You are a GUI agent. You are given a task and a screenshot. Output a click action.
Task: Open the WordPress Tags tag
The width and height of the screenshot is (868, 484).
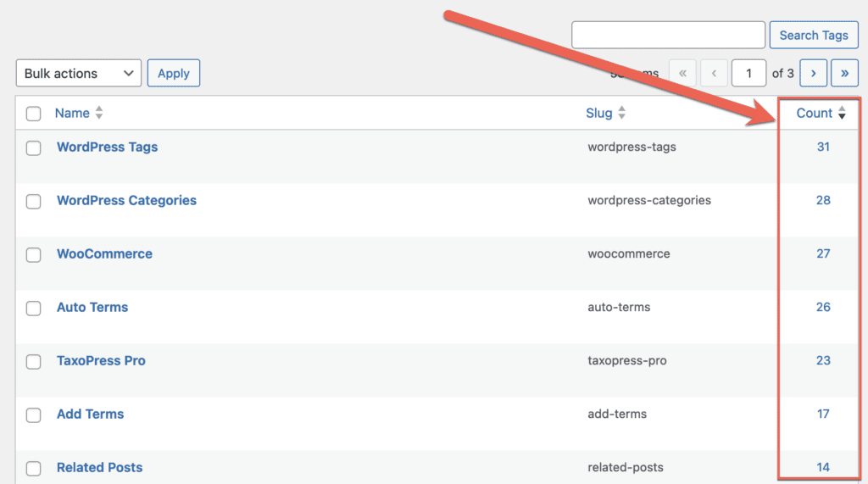[108, 147]
